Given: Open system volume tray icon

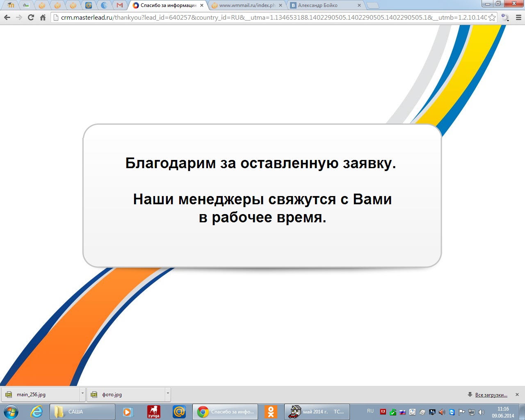Looking at the screenshot, I should 481,412.
